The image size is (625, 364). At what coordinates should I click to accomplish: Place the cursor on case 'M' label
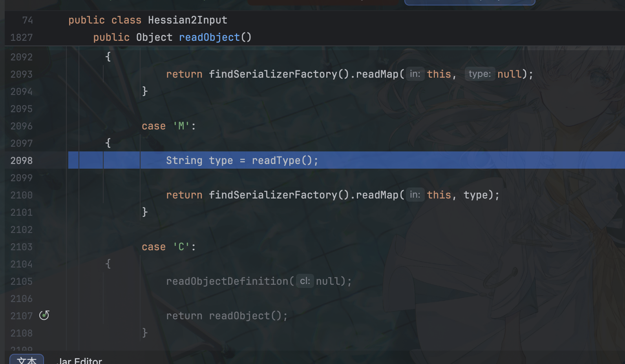click(168, 126)
